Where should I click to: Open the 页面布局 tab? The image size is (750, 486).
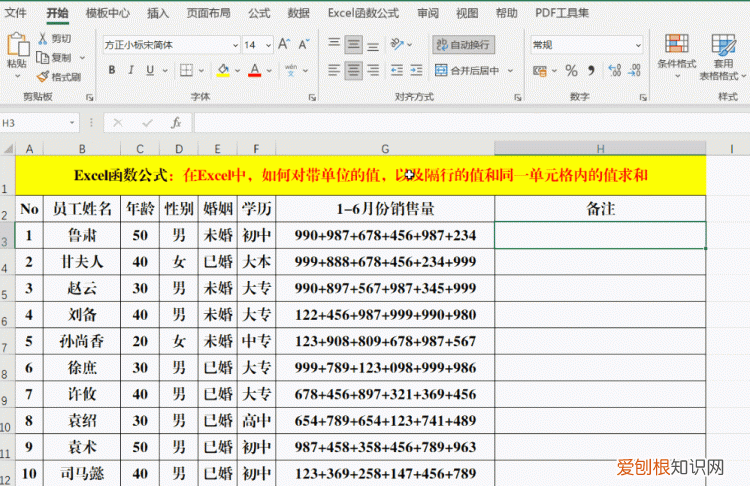pyautogui.click(x=208, y=13)
